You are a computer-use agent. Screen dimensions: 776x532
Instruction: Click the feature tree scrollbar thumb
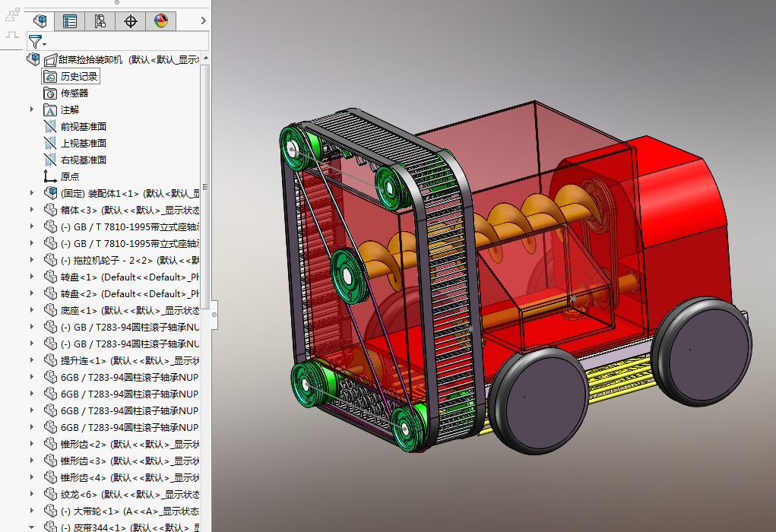(x=205, y=185)
